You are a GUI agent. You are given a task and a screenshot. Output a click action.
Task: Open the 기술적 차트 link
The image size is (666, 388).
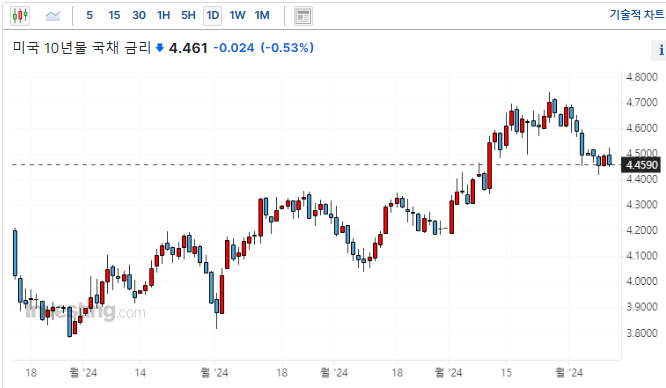click(637, 14)
